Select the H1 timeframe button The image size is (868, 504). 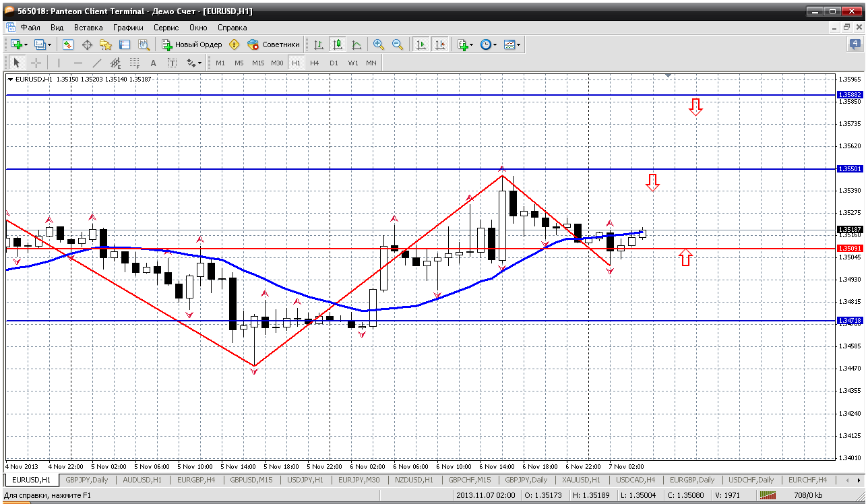tap(296, 63)
